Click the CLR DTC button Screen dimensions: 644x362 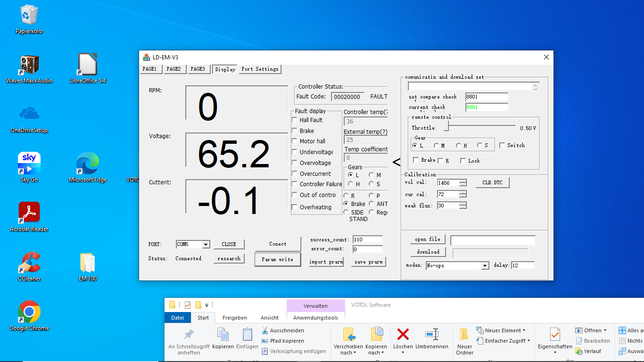[x=492, y=183]
